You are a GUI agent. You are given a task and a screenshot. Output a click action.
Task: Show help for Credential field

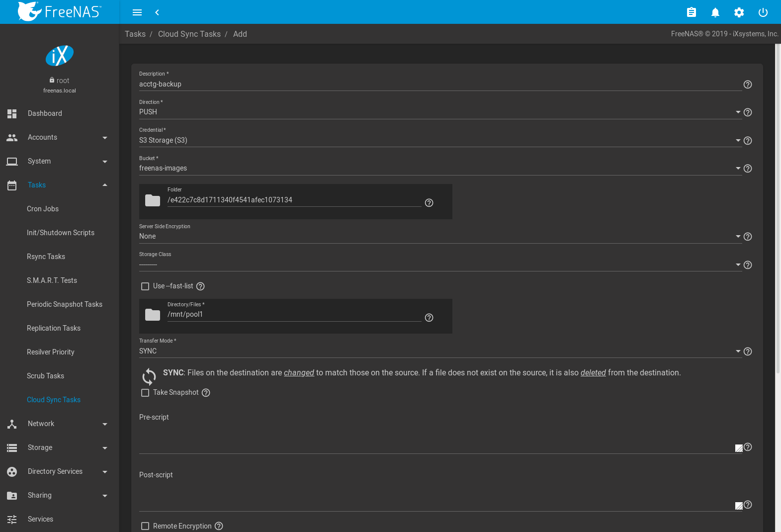748,141
